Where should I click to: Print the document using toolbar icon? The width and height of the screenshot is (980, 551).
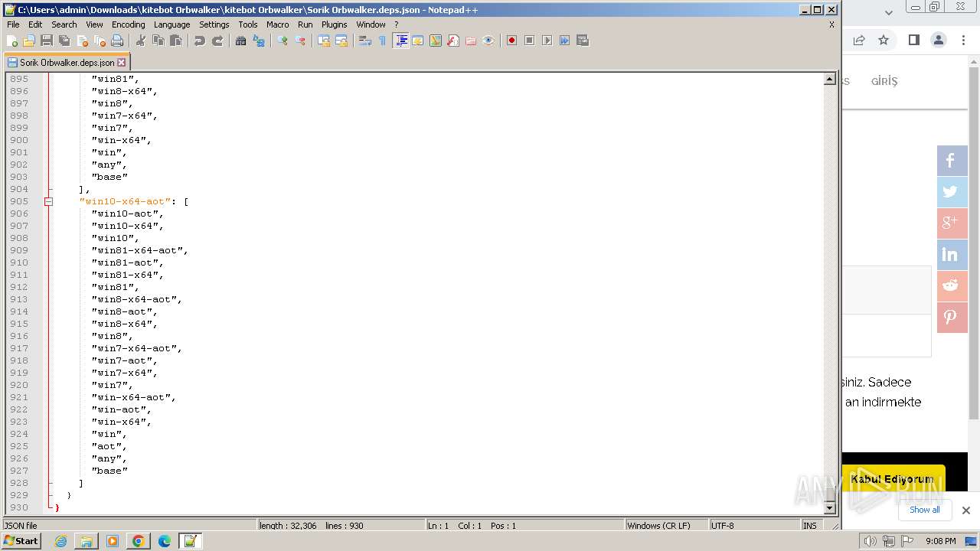[x=117, y=41]
